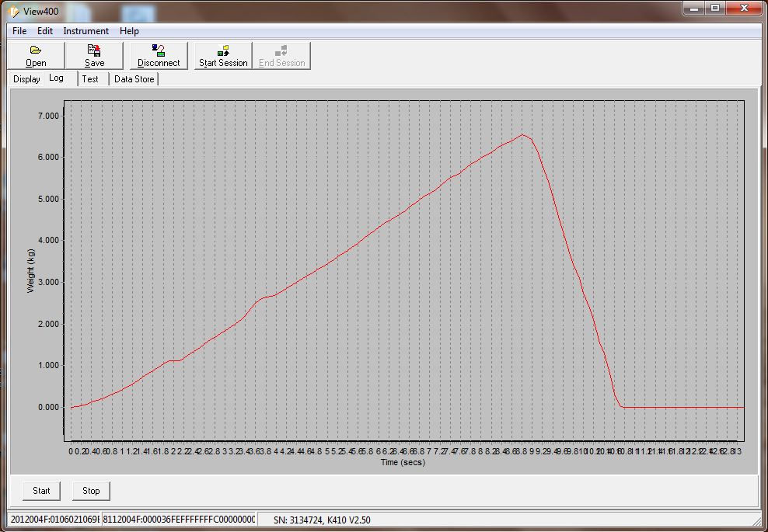
Task: Click the status bar text starting 8112004F
Action: (179, 520)
